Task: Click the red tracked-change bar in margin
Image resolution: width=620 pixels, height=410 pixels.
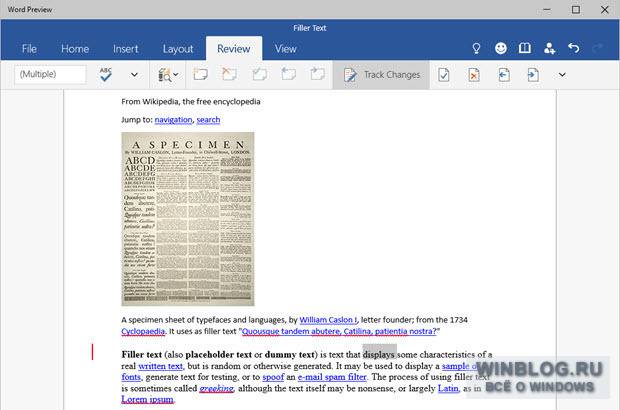Action: pyautogui.click(x=93, y=351)
